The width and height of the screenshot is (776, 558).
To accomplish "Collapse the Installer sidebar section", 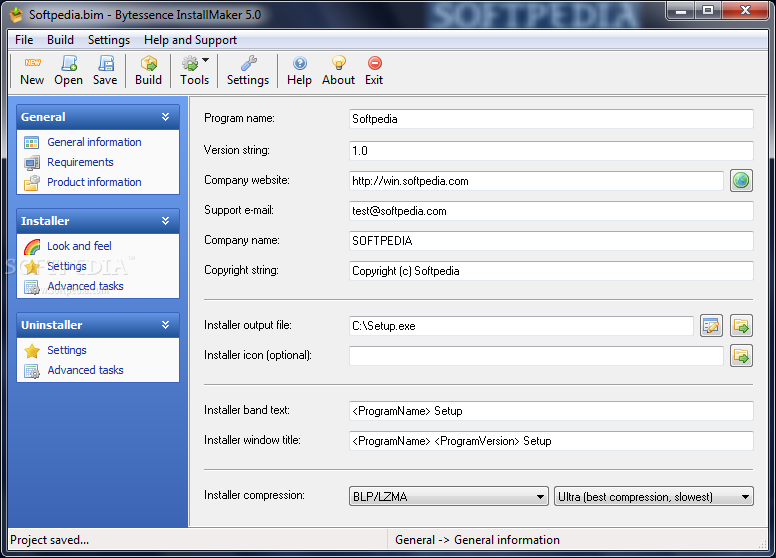I will [x=165, y=221].
